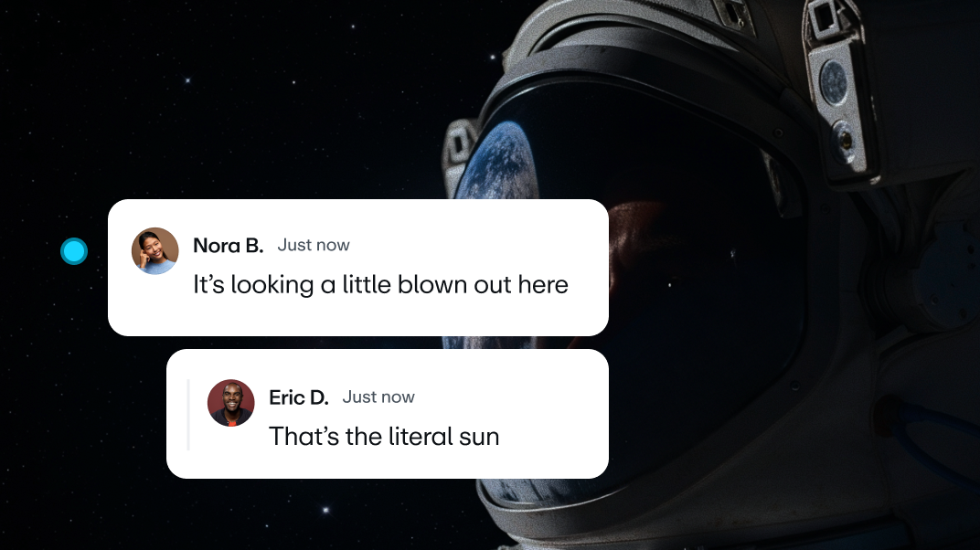Select the Nora B. name label

[229, 246]
